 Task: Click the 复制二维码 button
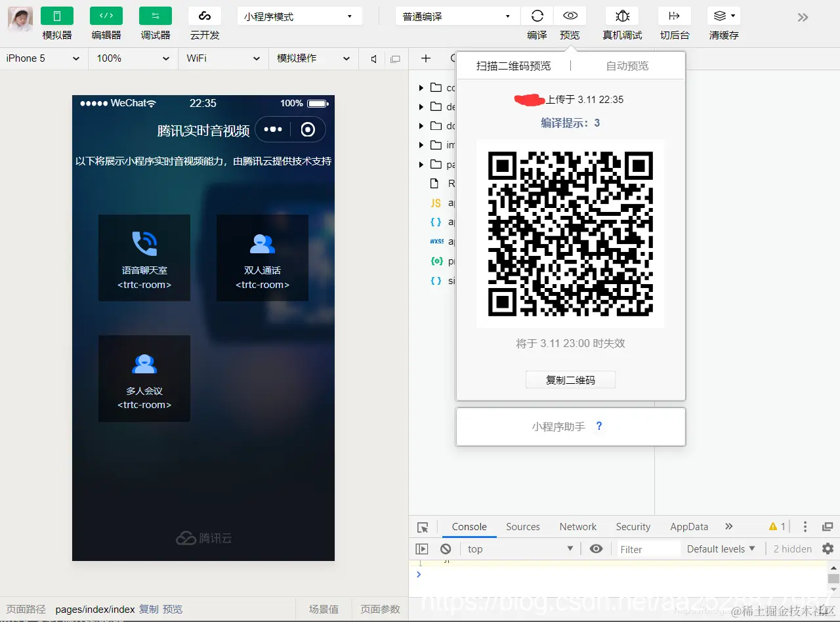click(x=570, y=380)
